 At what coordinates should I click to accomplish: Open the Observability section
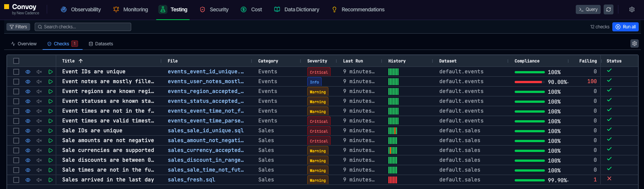click(x=81, y=9)
